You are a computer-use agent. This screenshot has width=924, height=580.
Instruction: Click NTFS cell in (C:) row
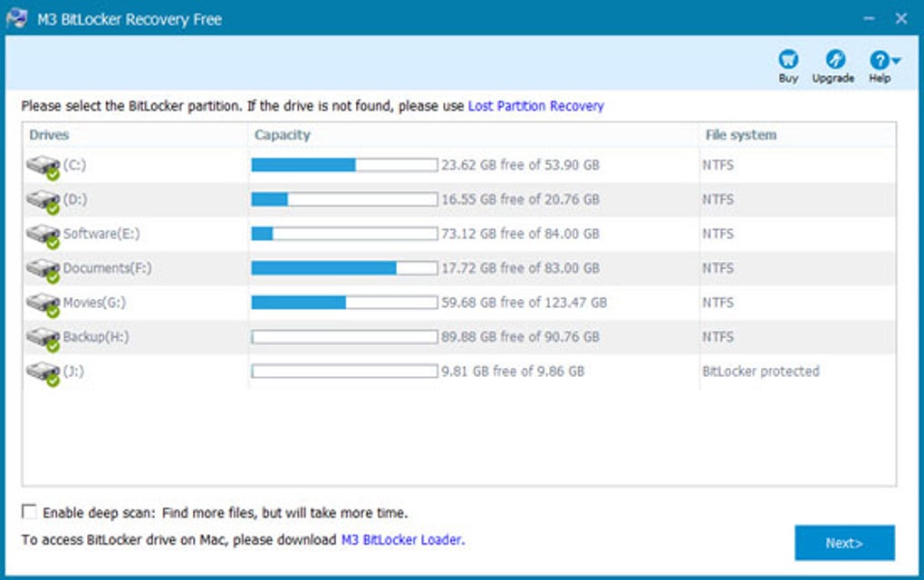[x=717, y=165]
